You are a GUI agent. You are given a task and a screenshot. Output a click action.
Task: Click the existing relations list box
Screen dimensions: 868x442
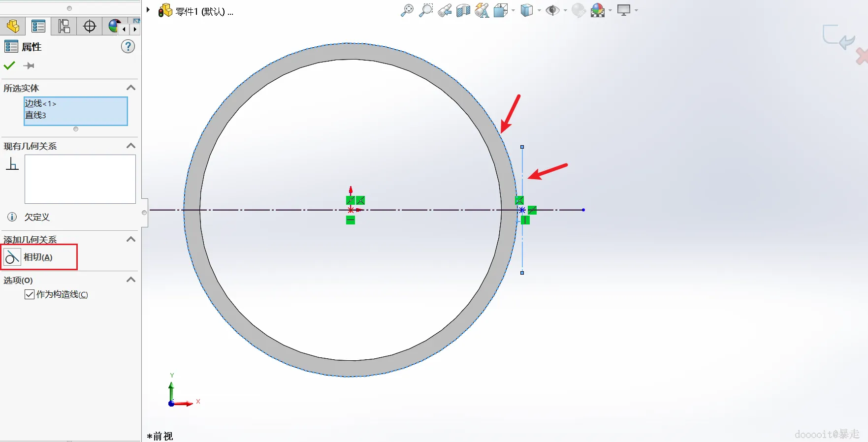click(x=80, y=179)
